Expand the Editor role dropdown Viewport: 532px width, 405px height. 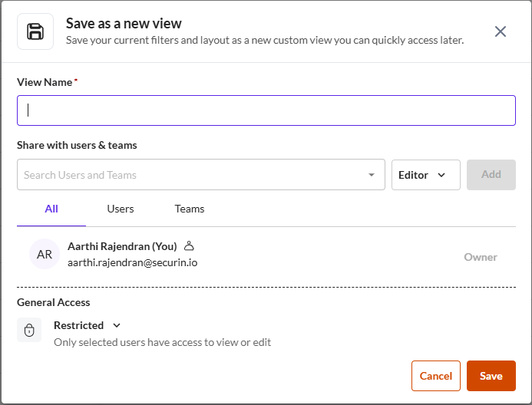click(x=426, y=175)
